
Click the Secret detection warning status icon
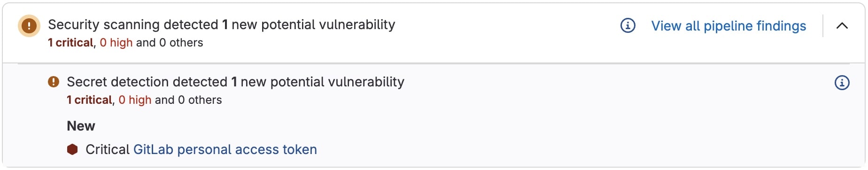tap(54, 82)
